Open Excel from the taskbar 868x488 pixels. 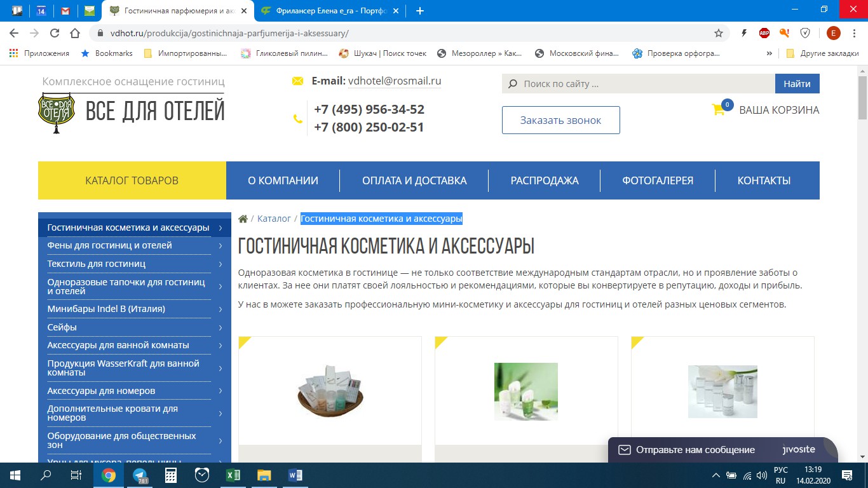[x=233, y=475]
